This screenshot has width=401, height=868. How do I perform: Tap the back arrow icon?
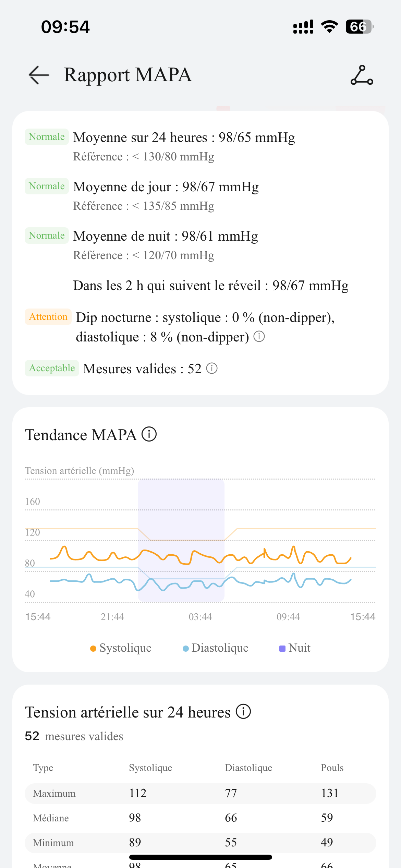(39, 75)
